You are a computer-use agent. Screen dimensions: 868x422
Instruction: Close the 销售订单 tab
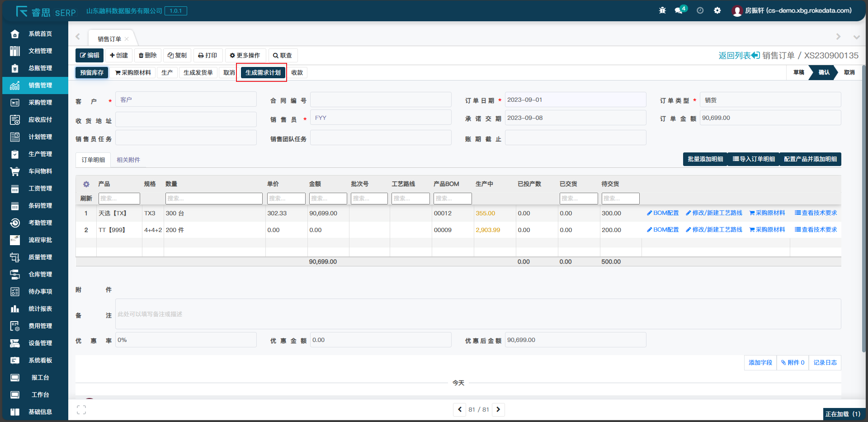pyautogui.click(x=127, y=39)
